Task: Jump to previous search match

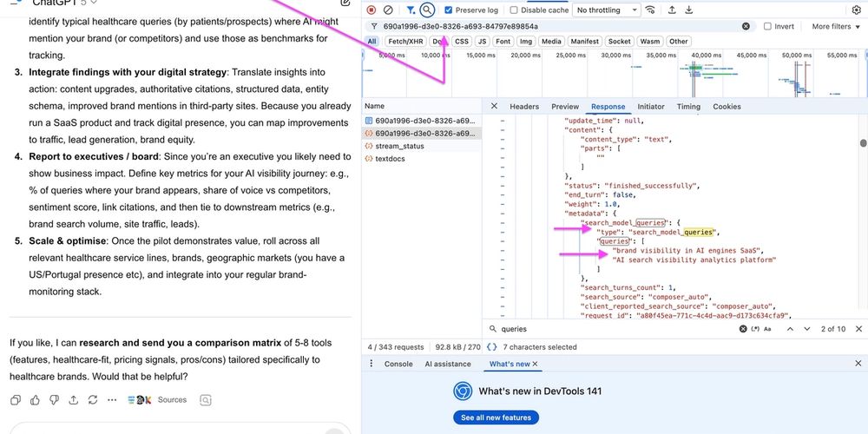Action: [790, 329]
